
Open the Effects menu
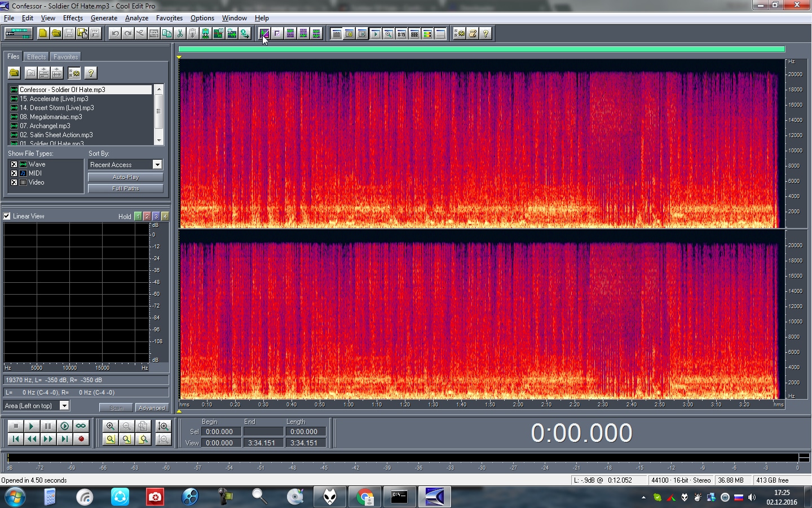pyautogui.click(x=73, y=18)
